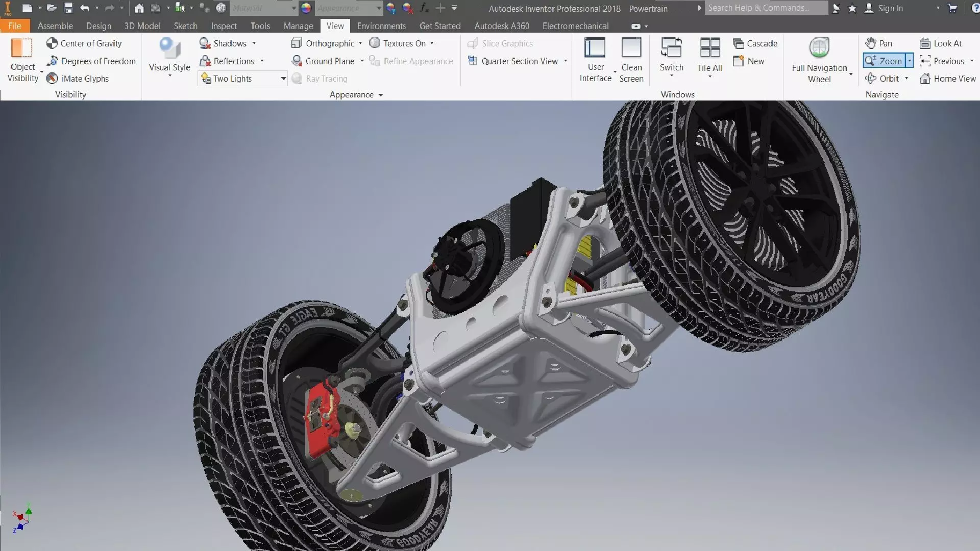The width and height of the screenshot is (980, 551).
Task: Open the Two Lights lighting dropdown
Action: tap(283, 79)
